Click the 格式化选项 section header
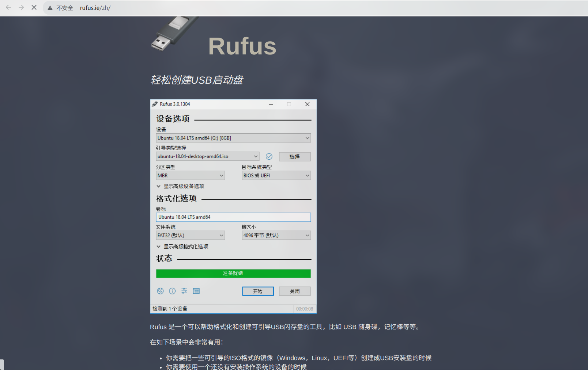Viewport: 588px width, 370px height. (x=177, y=198)
